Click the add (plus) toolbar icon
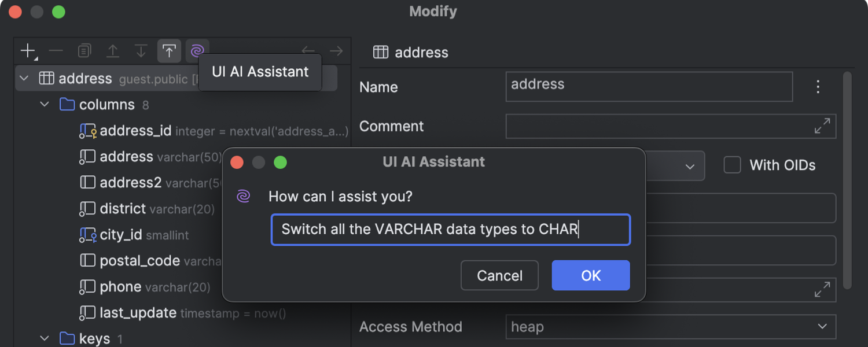The width and height of the screenshot is (868, 347). [28, 51]
